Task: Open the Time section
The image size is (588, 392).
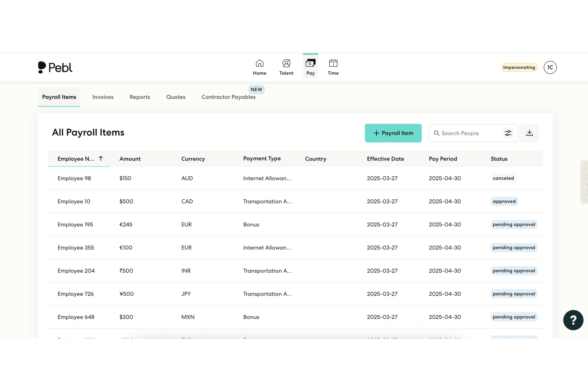Action: [333, 68]
